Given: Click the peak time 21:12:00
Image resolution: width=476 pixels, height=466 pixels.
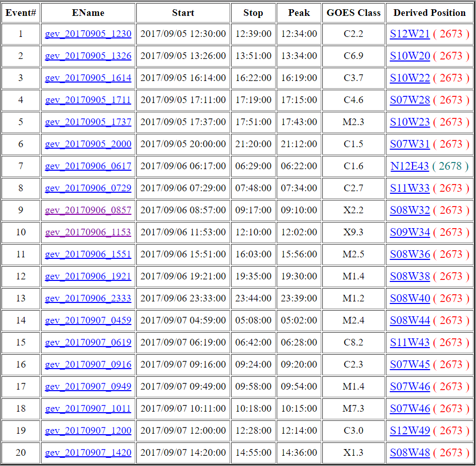Looking at the screenshot, I should 299,144.
